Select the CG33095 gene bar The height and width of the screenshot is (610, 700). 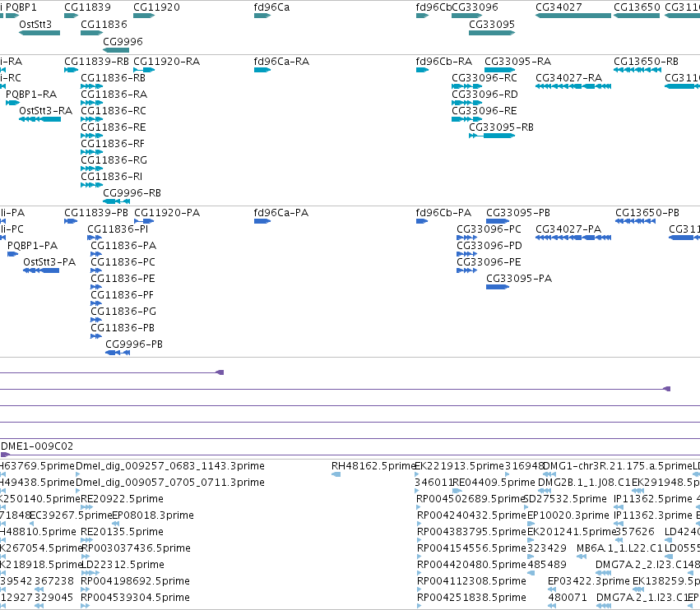coord(492,33)
